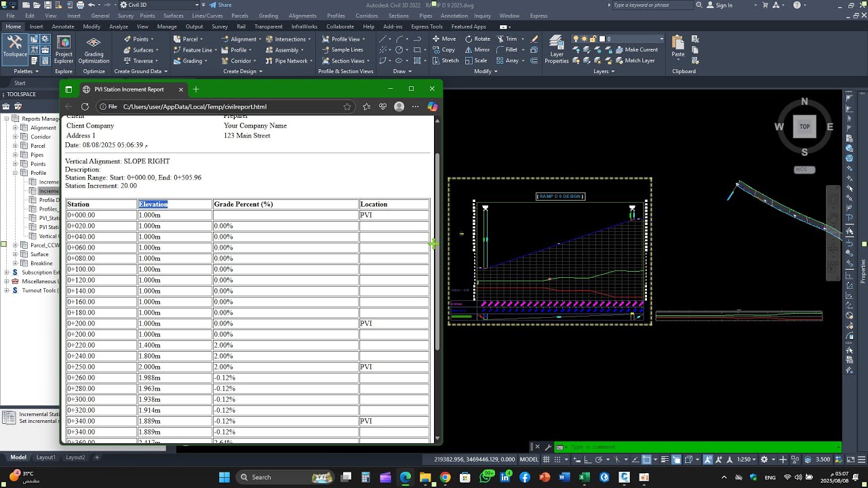
Task: Expand the Profile node in Toolspace tree
Action: point(15,173)
